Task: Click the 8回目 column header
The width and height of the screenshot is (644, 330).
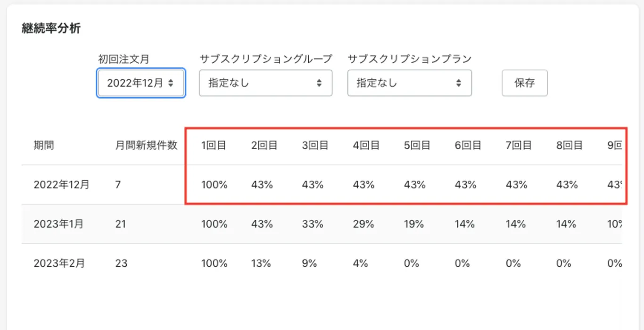Action: pos(570,145)
